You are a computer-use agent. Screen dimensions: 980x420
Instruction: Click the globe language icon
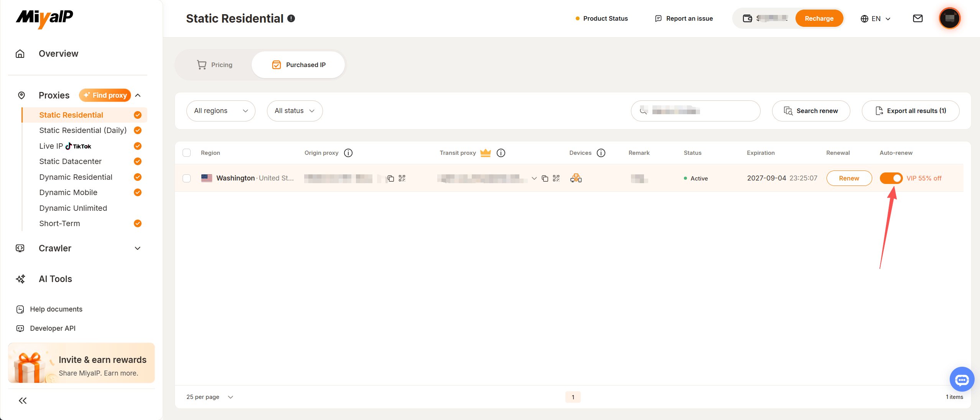pos(864,19)
